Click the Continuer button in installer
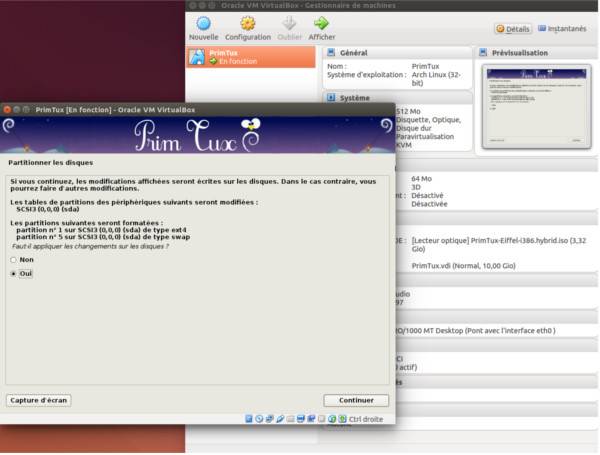Viewport: 600px width, 455px height. [x=356, y=400]
